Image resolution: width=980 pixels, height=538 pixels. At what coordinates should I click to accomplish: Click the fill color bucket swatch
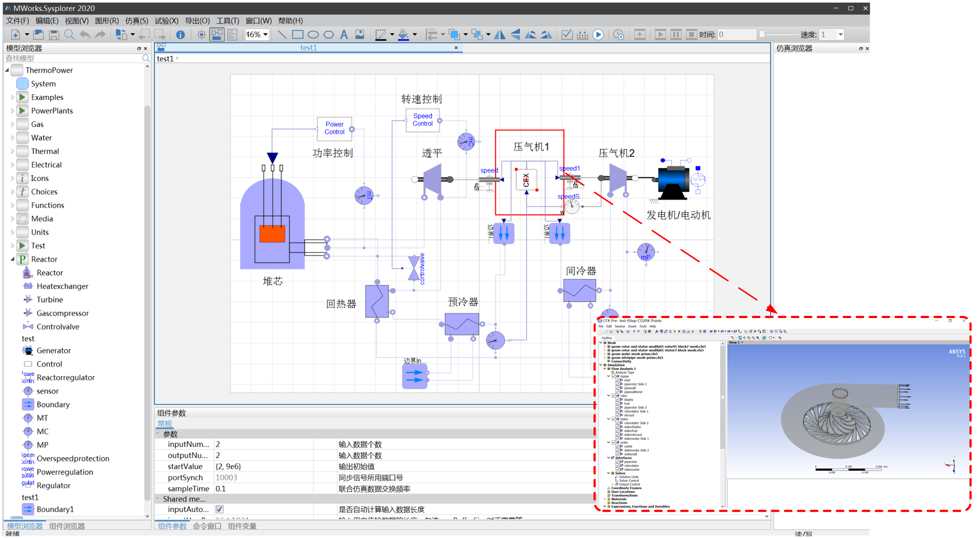(x=403, y=35)
